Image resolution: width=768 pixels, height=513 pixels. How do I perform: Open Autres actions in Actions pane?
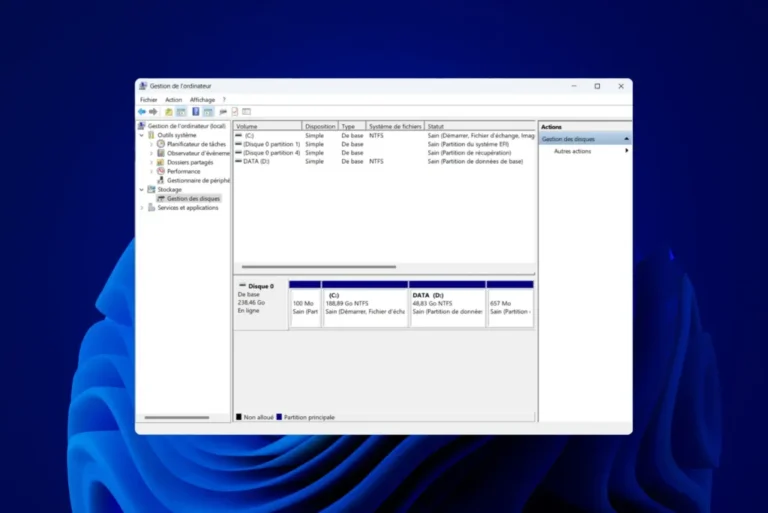coord(573,151)
